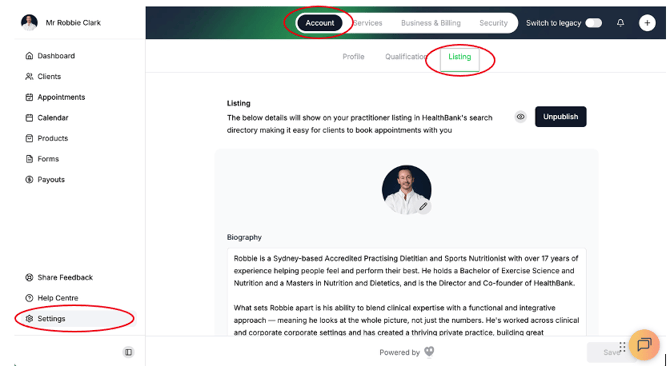The image size is (670, 366).
Task: Click the Save button
Action: (612, 352)
